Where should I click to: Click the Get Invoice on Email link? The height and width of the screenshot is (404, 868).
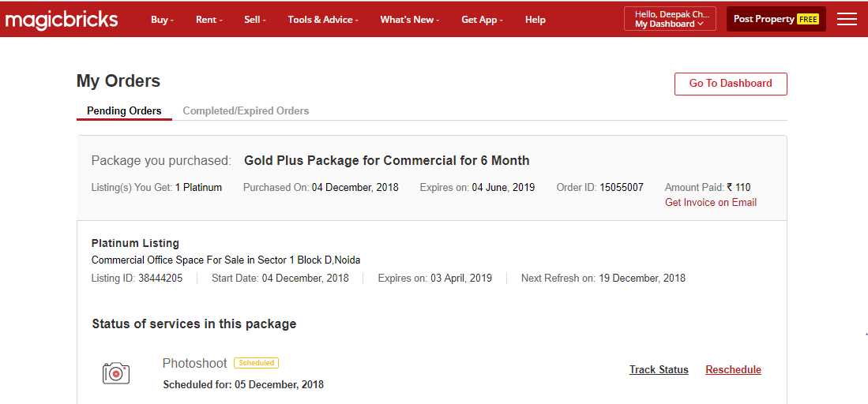711,203
